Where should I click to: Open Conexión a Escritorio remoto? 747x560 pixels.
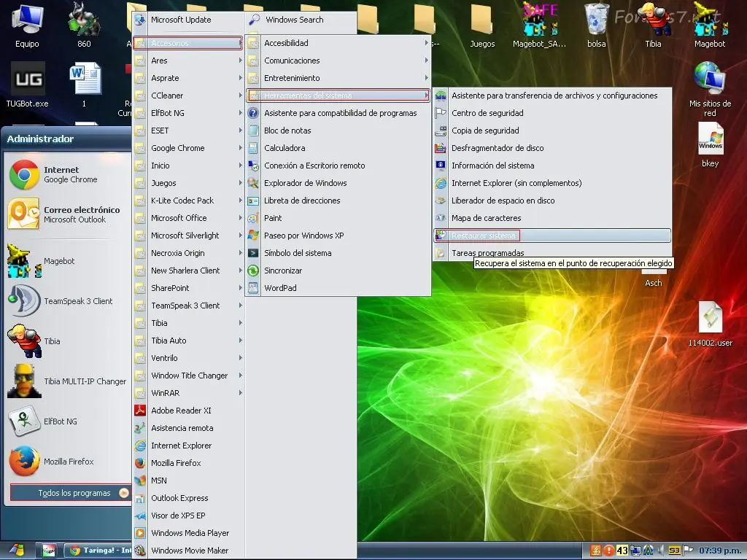click(338, 166)
